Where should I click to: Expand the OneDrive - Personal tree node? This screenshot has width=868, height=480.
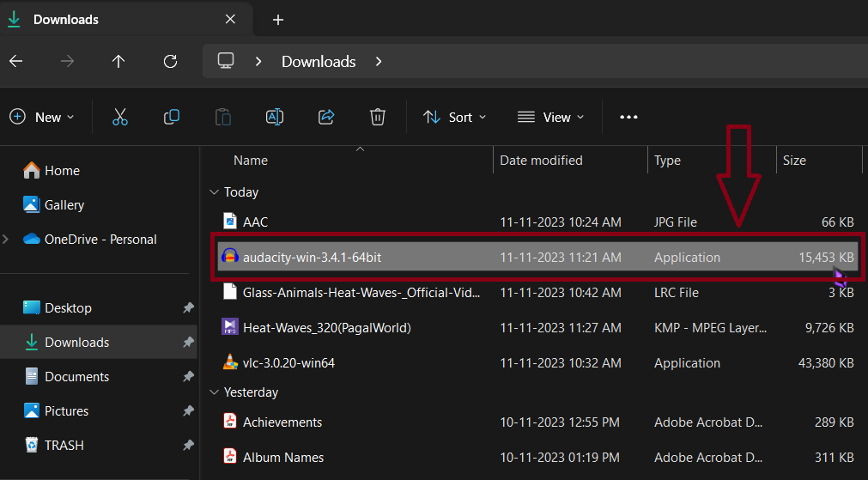pos(6,240)
